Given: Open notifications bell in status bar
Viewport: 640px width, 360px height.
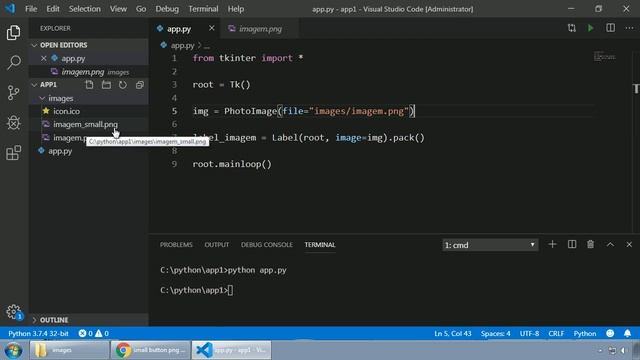Looking at the screenshot, I should (627, 333).
